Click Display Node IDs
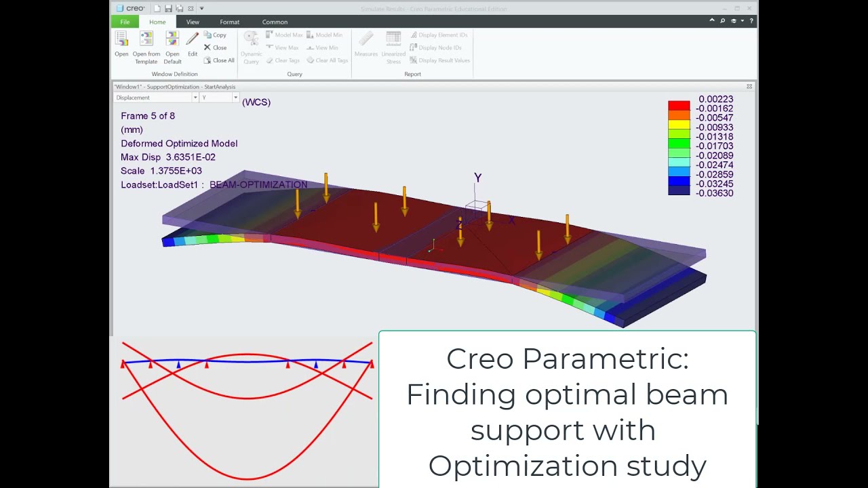The height and width of the screenshot is (488, 868). [435, 47]
